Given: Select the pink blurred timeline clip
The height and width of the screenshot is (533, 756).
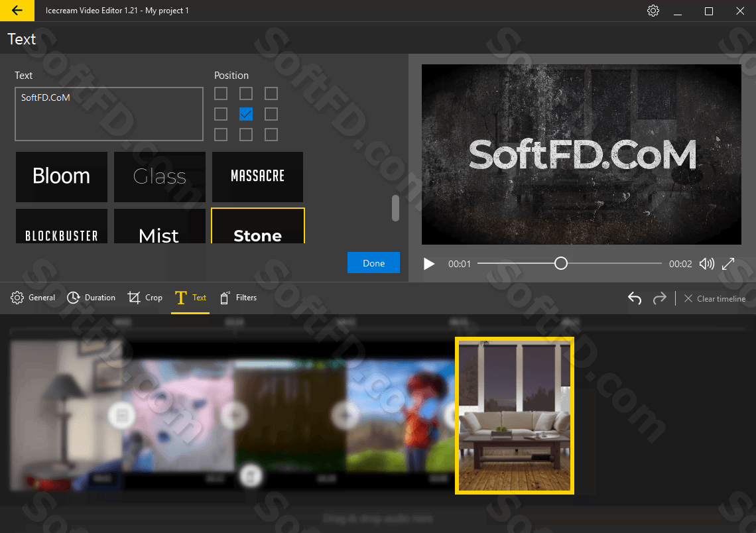Looking at the screenshot, I should (178, 416).
